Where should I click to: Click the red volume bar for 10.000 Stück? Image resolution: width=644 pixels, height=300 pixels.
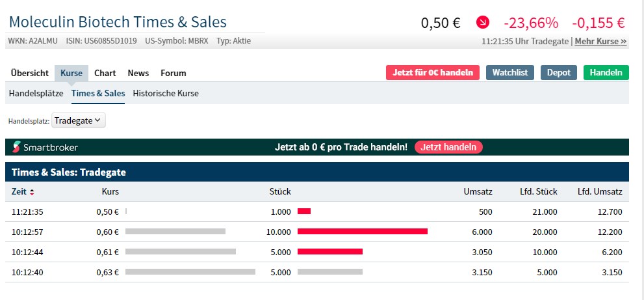coord(362,231)
